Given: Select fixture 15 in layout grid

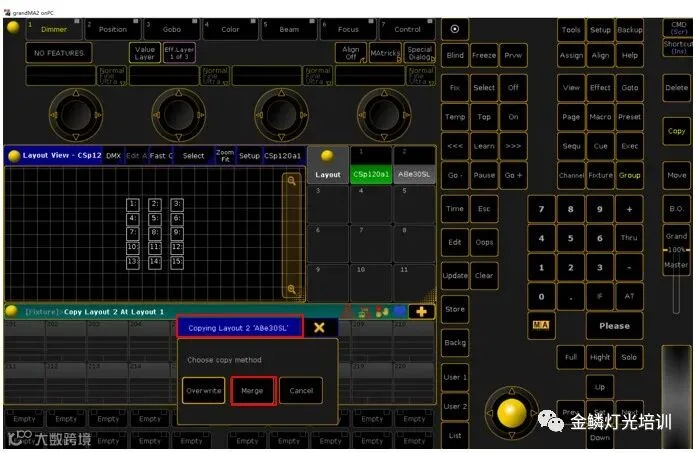Looking at the screenshot, I should click(177, 262).
